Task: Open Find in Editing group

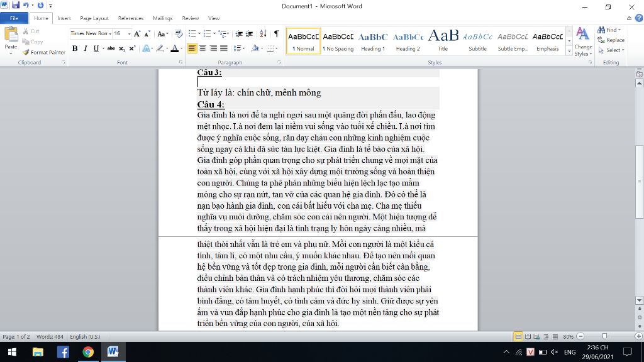Action: coord(609,30)
